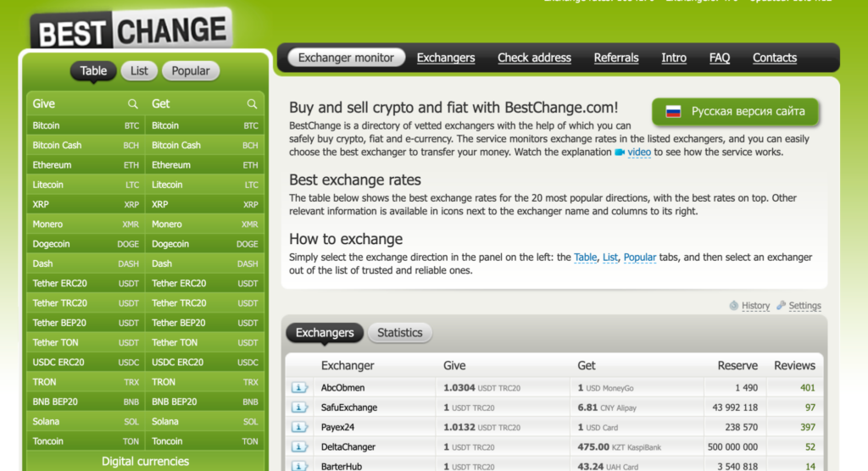Click the BestChange logo
This screenshot has width=868, height=471.
point(131,31)
